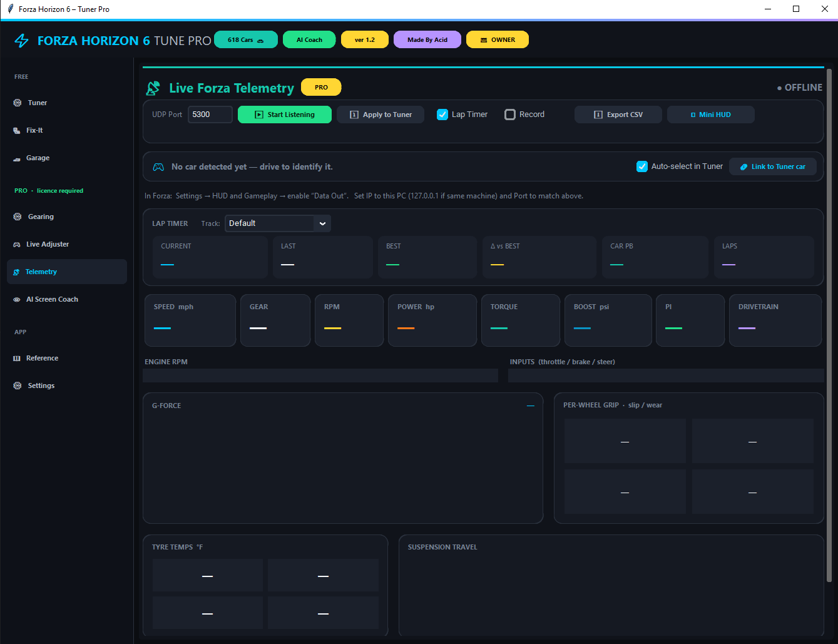Viewport: 838px width, 644px height.
Task: Click the Live Adjuster gamepad icon
Action: (17, 244)
